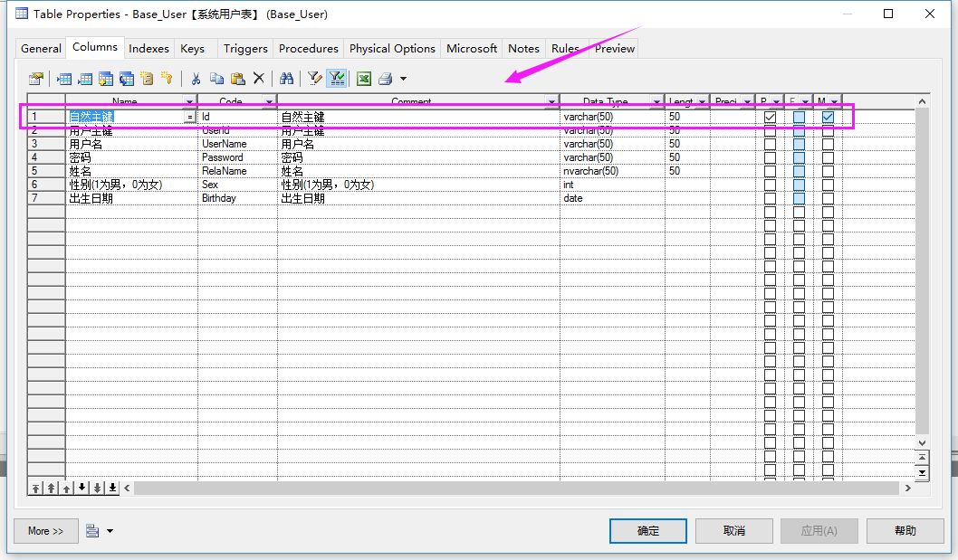Check the Primary key box for the UserName row

(x=770, y=144)
